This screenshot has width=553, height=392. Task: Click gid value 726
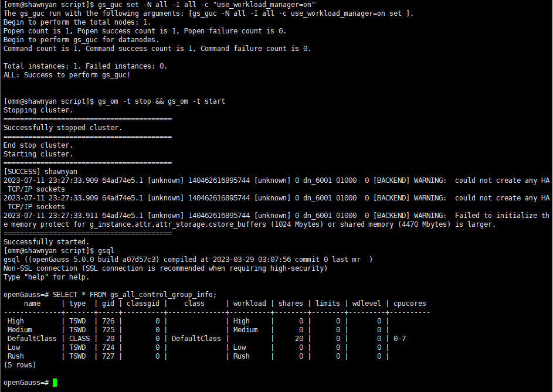click(108, 321)
